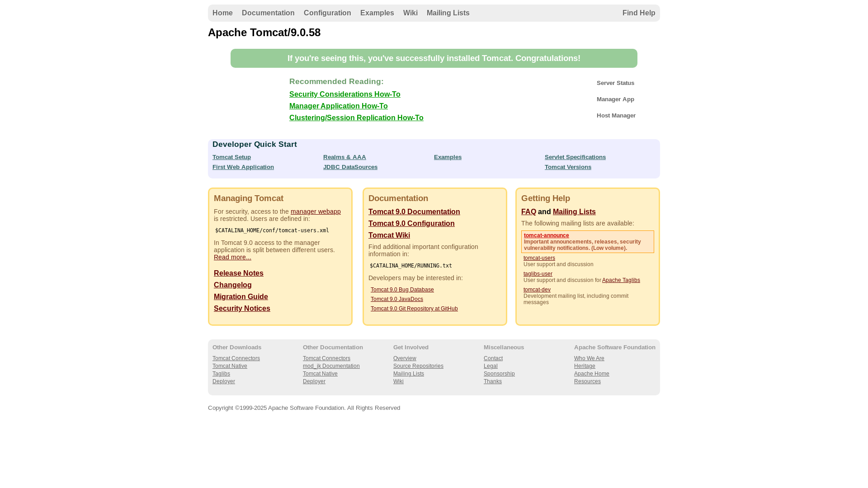Viewport: 868px width, 488px height.
Task: Open the tomcat-dev mailing list
Action: point(537,290)
